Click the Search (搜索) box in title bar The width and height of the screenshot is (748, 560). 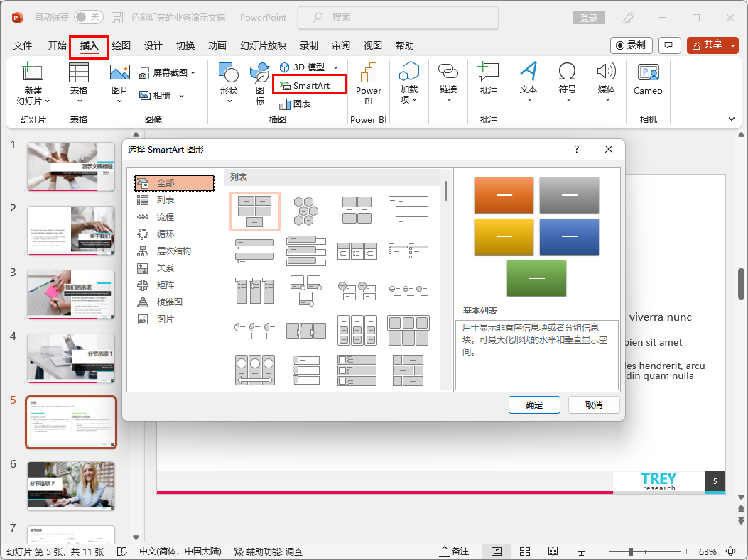398,18
